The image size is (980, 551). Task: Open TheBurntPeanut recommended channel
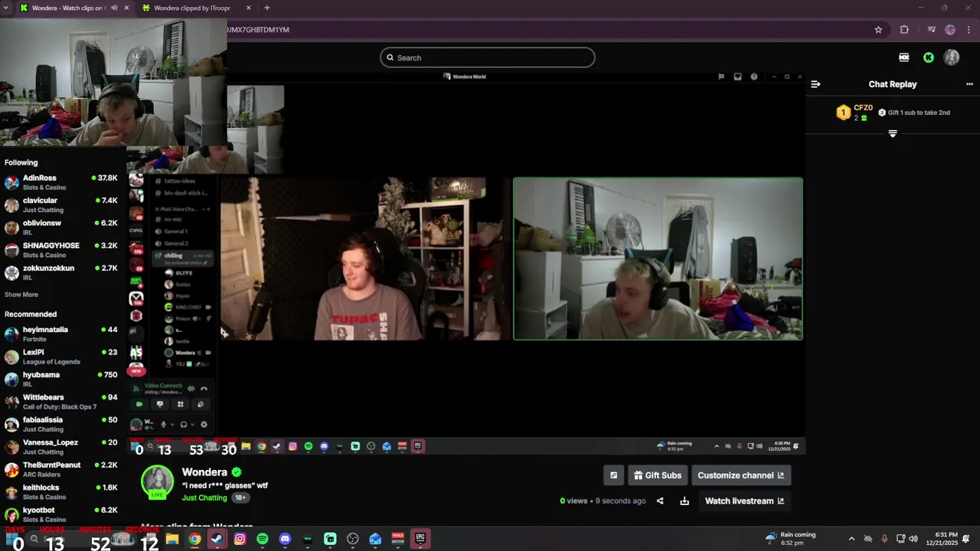61,470
